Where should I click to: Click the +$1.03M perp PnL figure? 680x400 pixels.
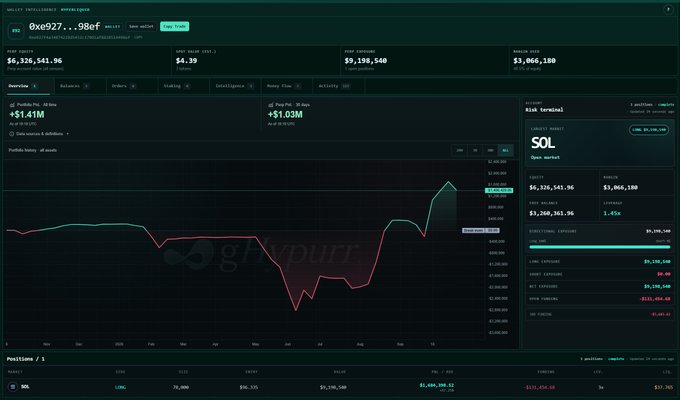(x=285, y=115)
